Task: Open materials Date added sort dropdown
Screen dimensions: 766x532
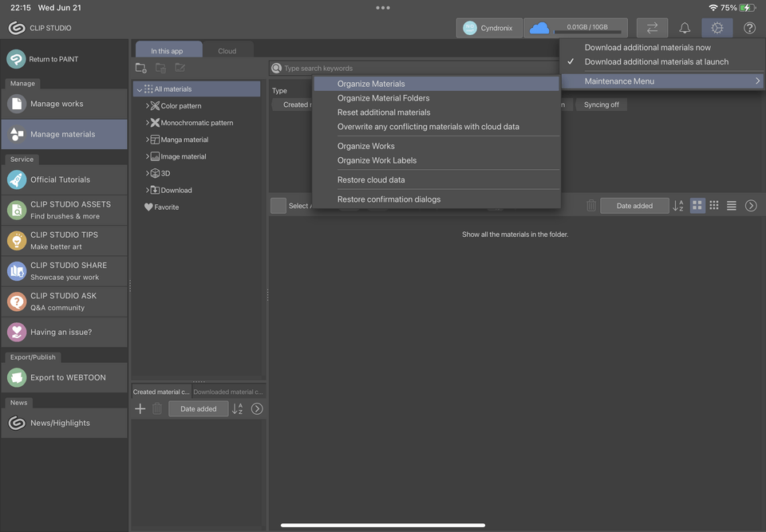Action: coord(634,206)
